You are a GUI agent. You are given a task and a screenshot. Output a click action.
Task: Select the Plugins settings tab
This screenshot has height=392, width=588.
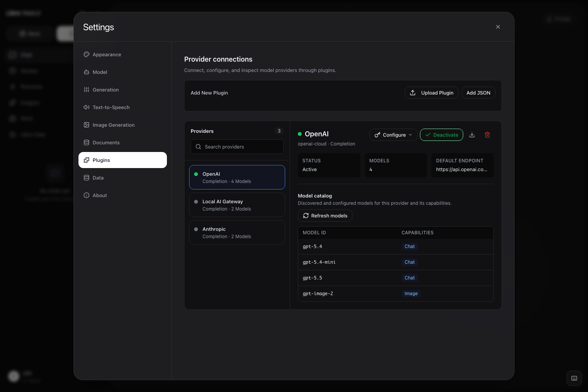click(122, 160)
